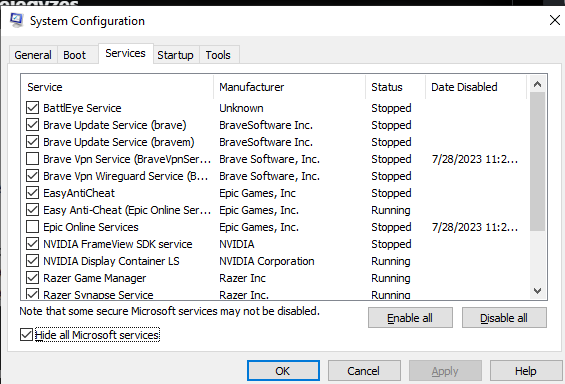The image size is (565, 384).
Task: Go to the Startup tab
Action: 175,55
